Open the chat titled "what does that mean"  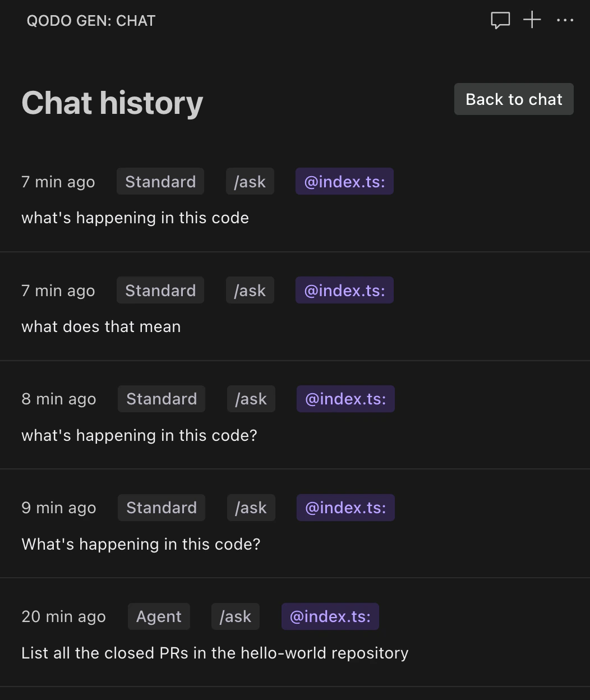tap(101, 326)
